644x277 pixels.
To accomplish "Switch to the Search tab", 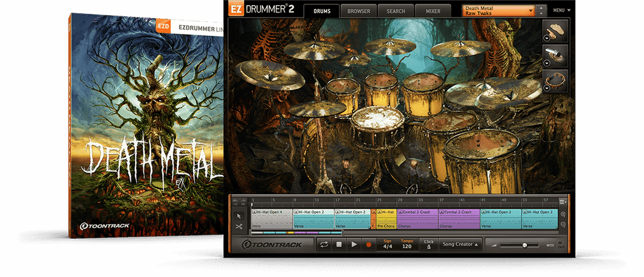I will pyautogui.click(x=396, y=11).
